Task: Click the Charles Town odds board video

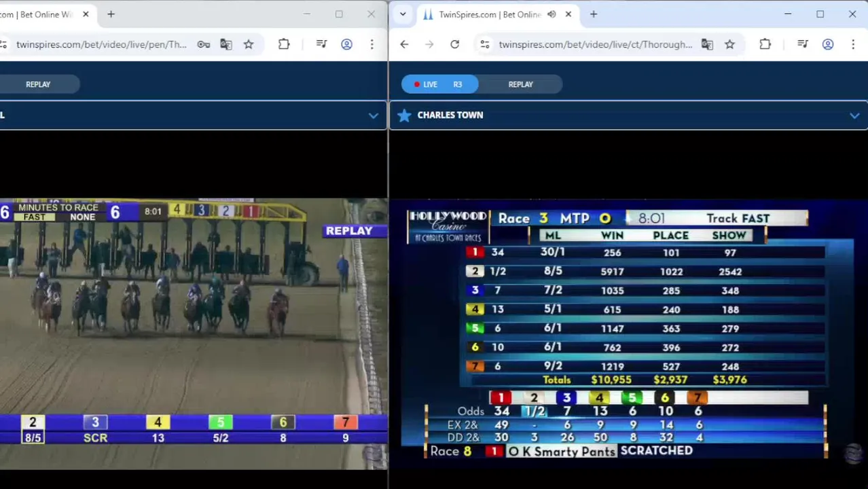Action: click(628, 334)
